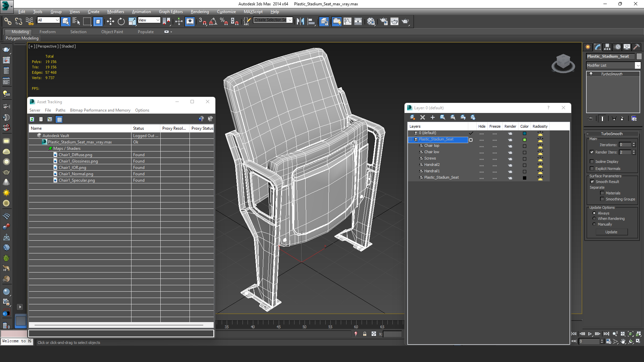Open the Graph Editors menu
The width and height of the screenshot is (644, 362).
[171, 12]
